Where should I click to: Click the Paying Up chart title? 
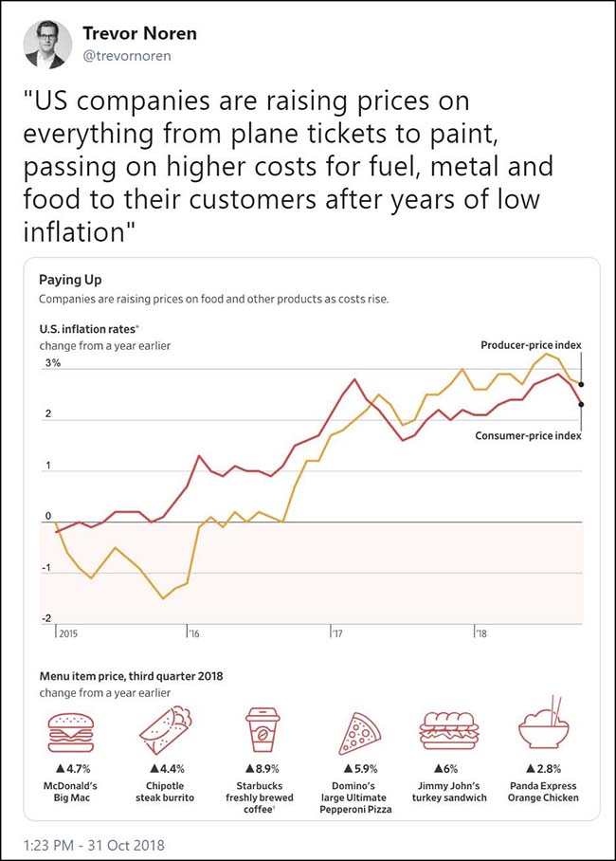click(70, 280)
